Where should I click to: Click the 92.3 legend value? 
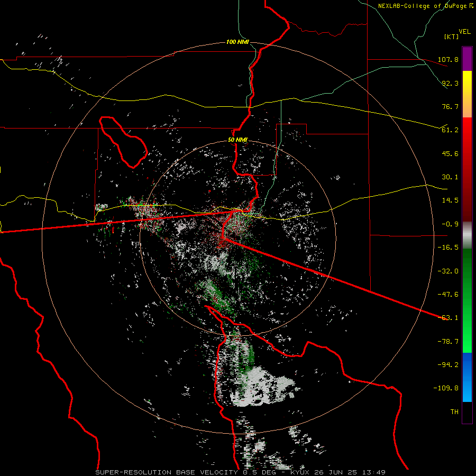(x=450, y=83)
